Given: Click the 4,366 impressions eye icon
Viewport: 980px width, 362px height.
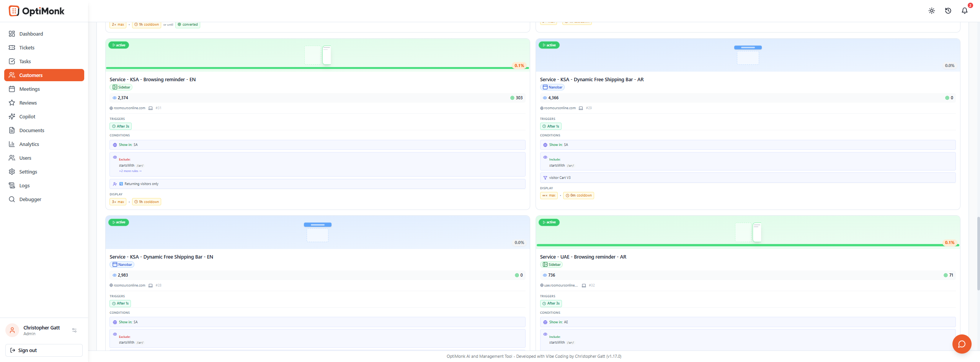Looking at the screenshot, I should tap(545, 98).
